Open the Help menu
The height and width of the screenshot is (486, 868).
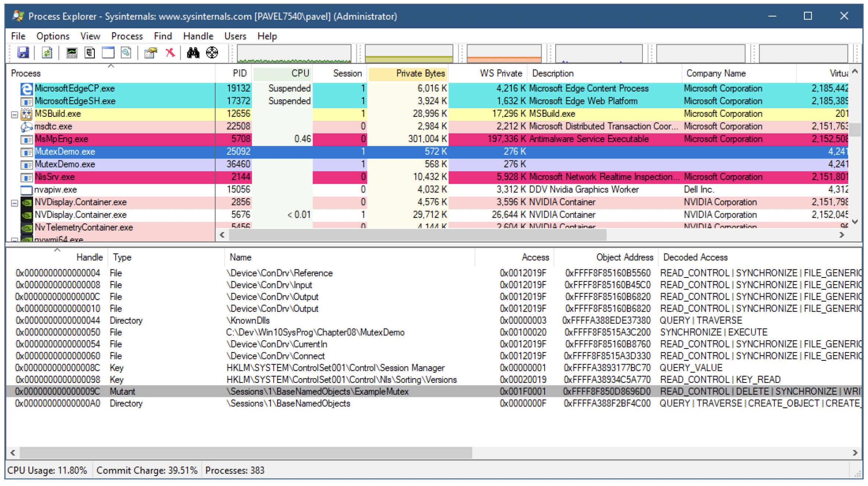coord(267,36)
